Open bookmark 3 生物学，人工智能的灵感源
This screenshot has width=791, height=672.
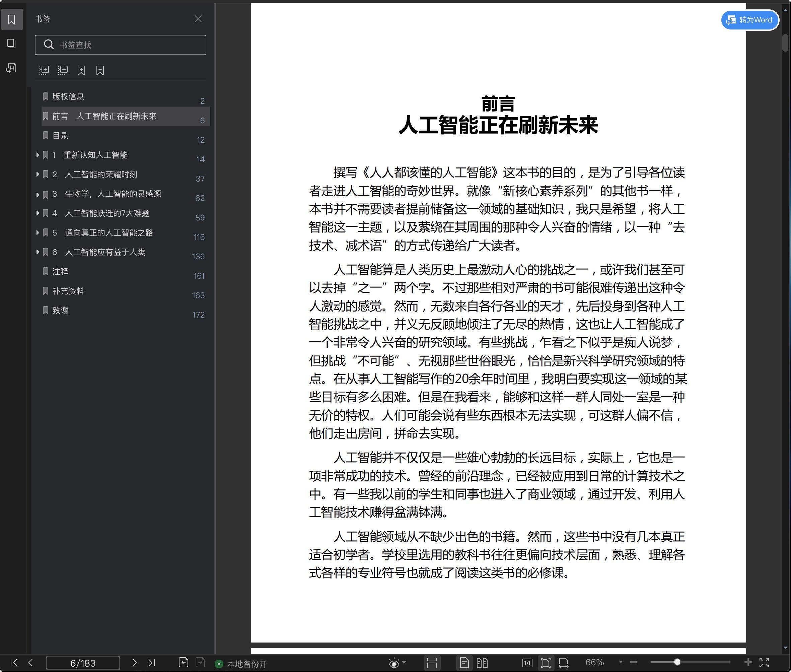(106, 194)
